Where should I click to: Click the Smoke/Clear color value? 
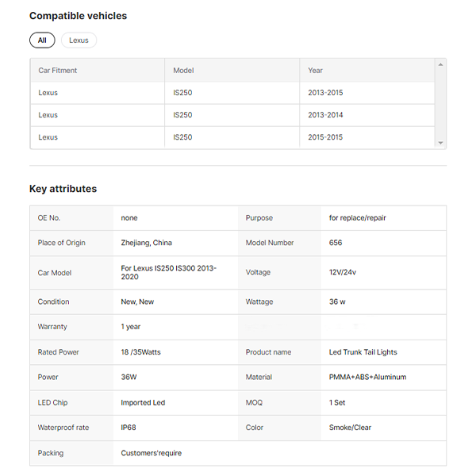(350, 428)
